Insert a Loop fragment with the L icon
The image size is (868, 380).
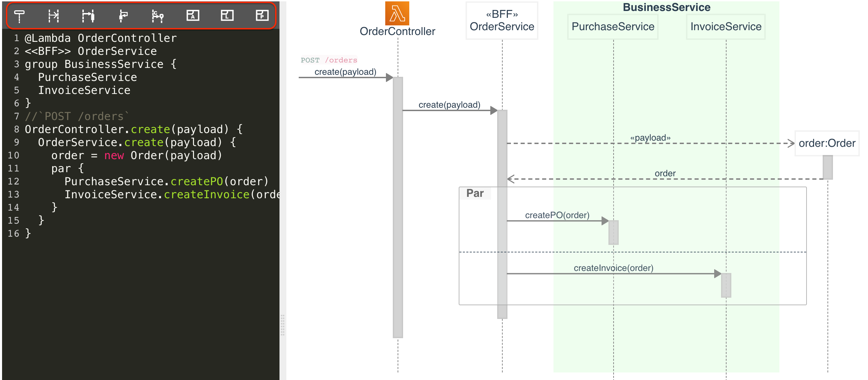(227, 15)
